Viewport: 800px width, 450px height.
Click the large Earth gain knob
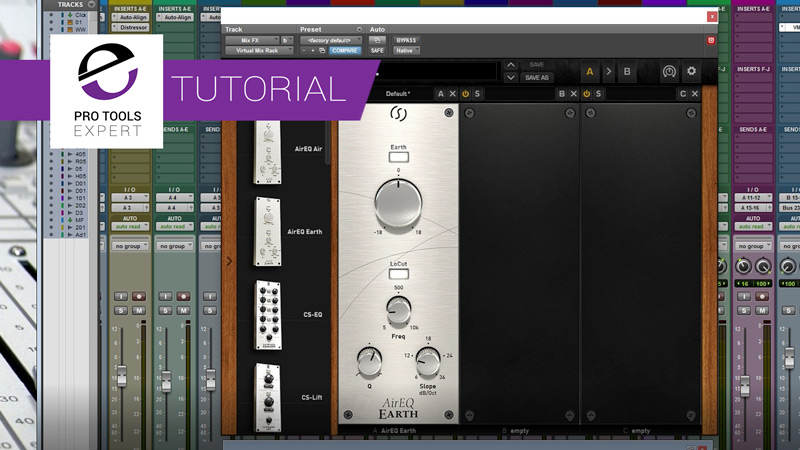tap(398, 203)
